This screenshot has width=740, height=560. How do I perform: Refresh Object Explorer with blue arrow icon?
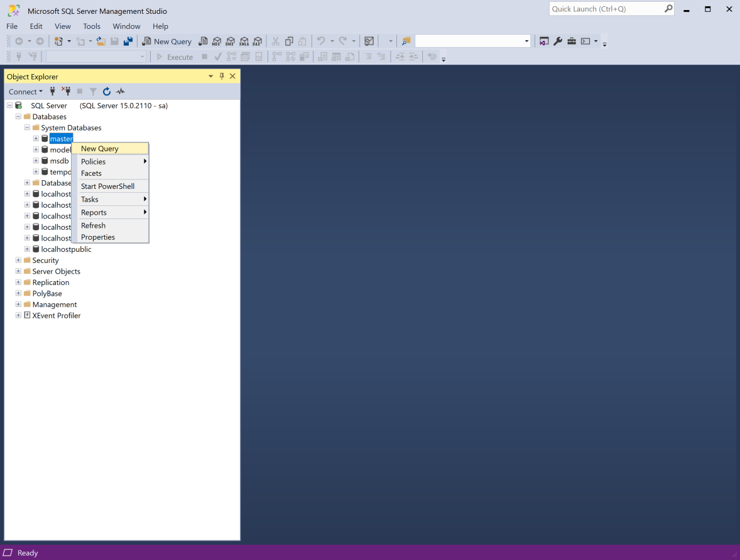tap(107, 92)
